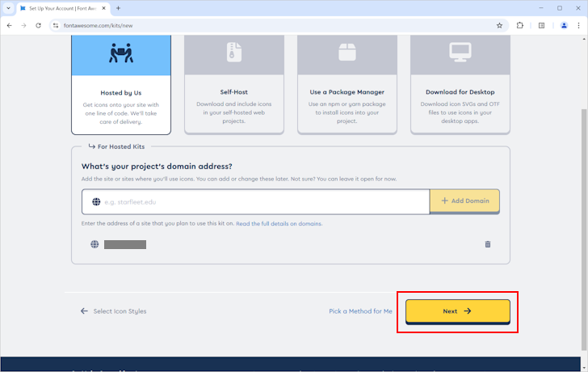Image resolution: width=588 pixels, height=372 pixels.
Task: Reload the page
Action: [x=38, y=25]
